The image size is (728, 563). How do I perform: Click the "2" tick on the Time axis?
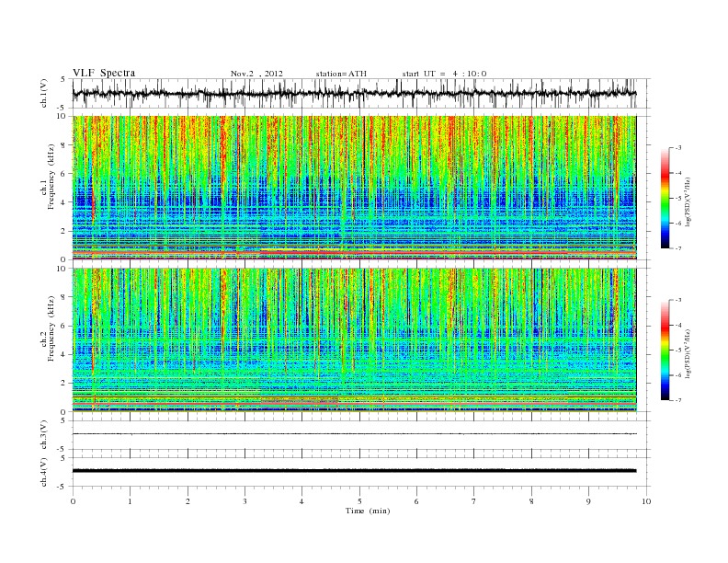click(188, 501)
